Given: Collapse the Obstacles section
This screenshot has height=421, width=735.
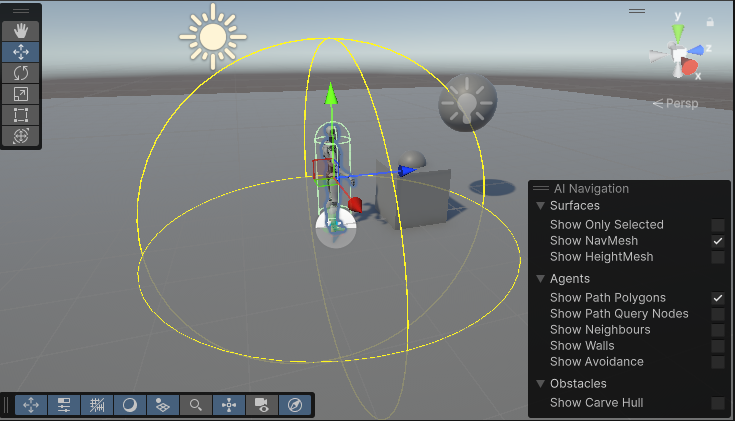Looking at the screenshot, I should coord(540,384).
